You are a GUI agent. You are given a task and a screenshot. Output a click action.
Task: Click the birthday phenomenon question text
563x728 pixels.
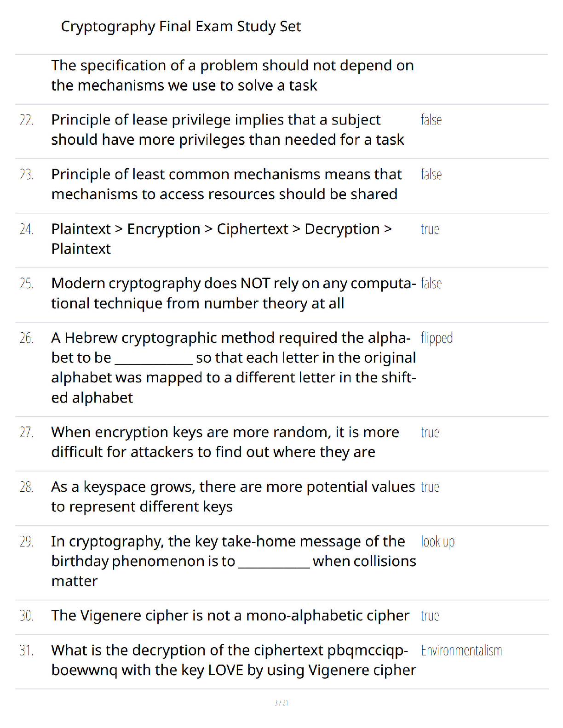(x=234, y=561)
